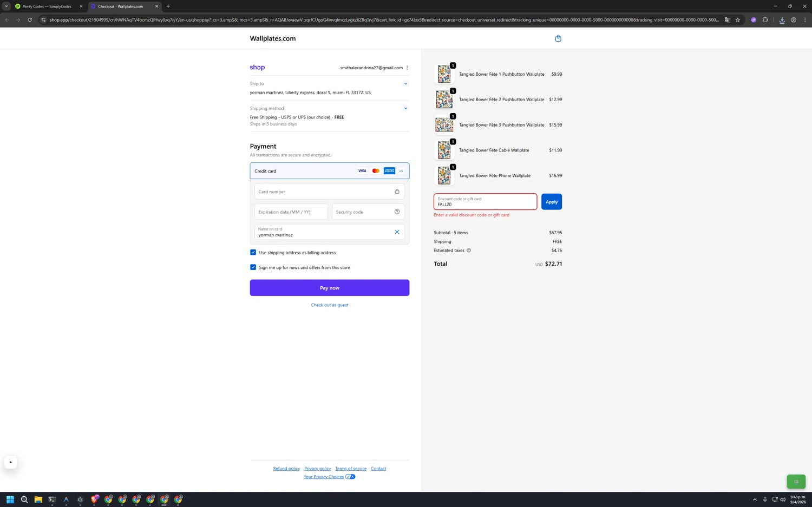Click the Estimated taxes info icon
Image resolution: width=812 pixels, height=507 pixels.
(x=469, y=251)
